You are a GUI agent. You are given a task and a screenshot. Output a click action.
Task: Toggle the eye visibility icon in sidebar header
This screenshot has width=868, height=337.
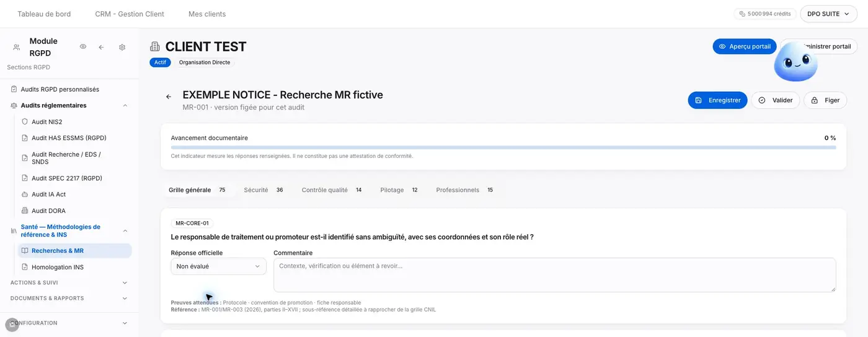[x=83, y=46]
